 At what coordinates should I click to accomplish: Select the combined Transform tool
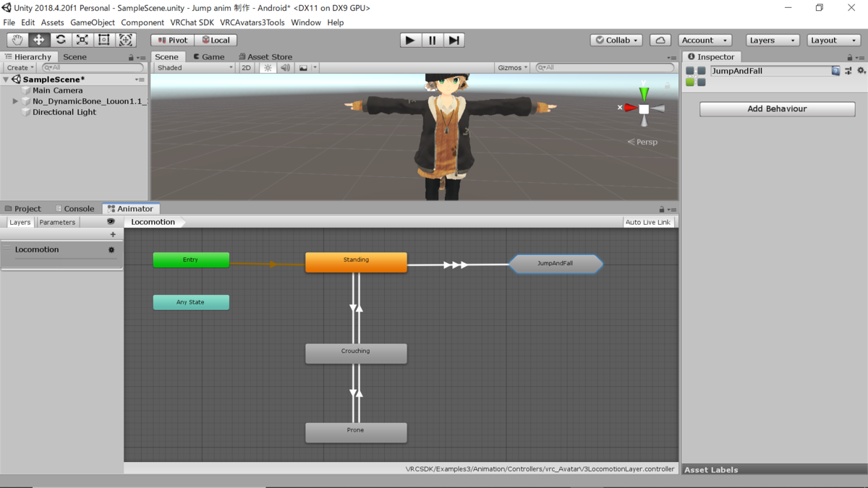[126, 40]
